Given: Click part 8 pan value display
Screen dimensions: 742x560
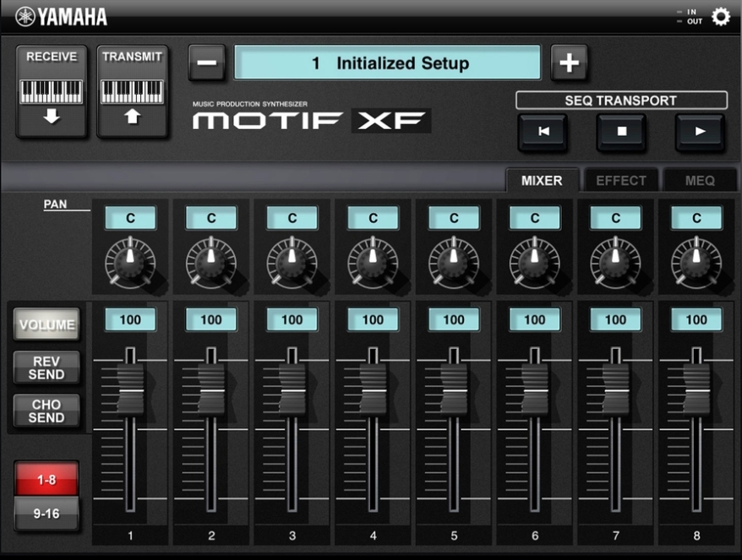Looking at the screenshot, I should coord(696,218).
